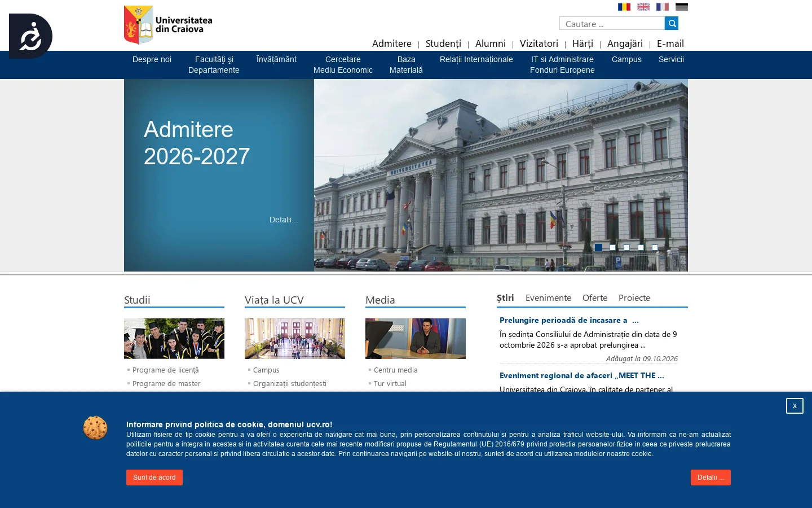Open the Servicii menu
This screenshot has height=508, width=812.
point(671,59)
